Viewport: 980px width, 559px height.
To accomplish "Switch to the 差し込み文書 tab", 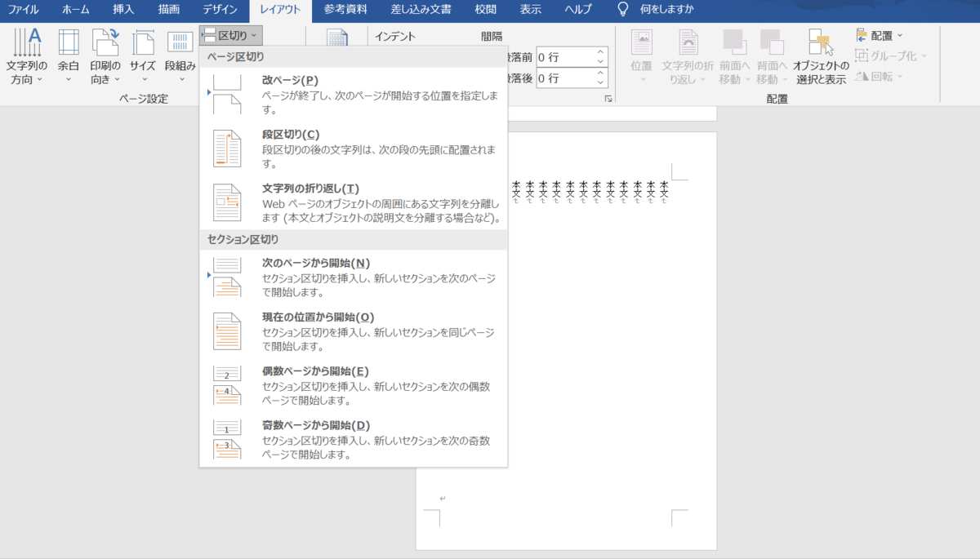I will (419, 10).
